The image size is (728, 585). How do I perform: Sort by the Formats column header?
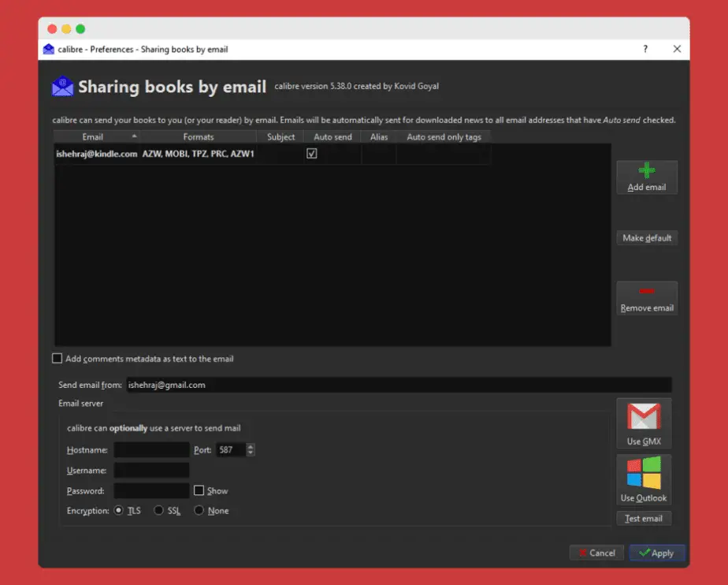pos(199,136)
